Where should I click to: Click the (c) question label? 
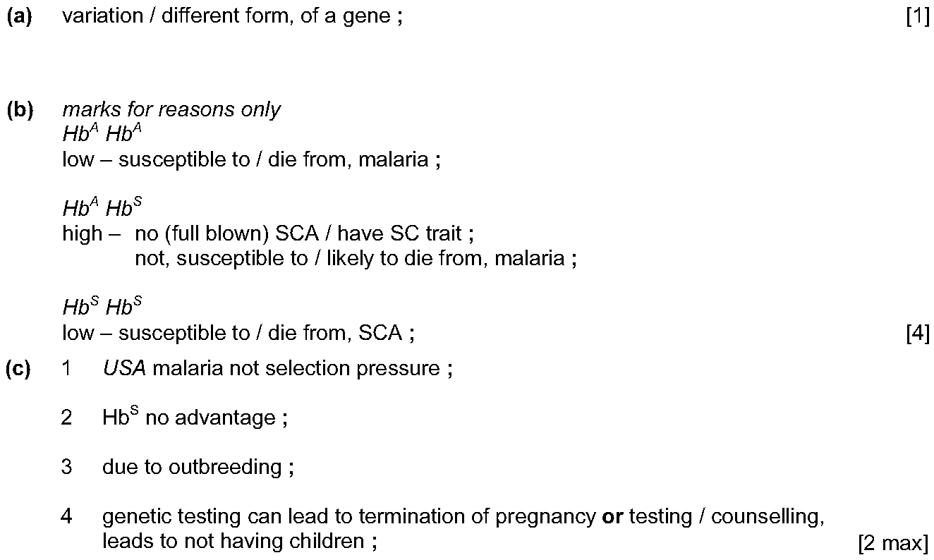(x=19, y=369)
